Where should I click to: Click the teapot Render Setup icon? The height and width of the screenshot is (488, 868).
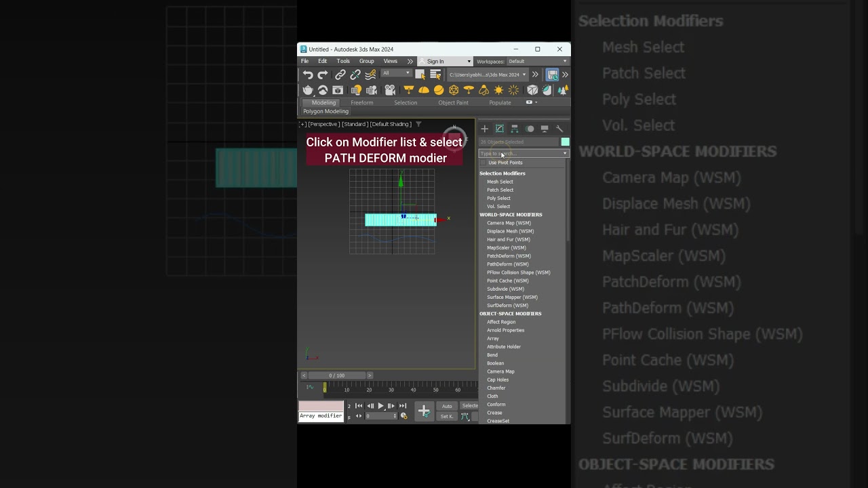tap(308, 90)
